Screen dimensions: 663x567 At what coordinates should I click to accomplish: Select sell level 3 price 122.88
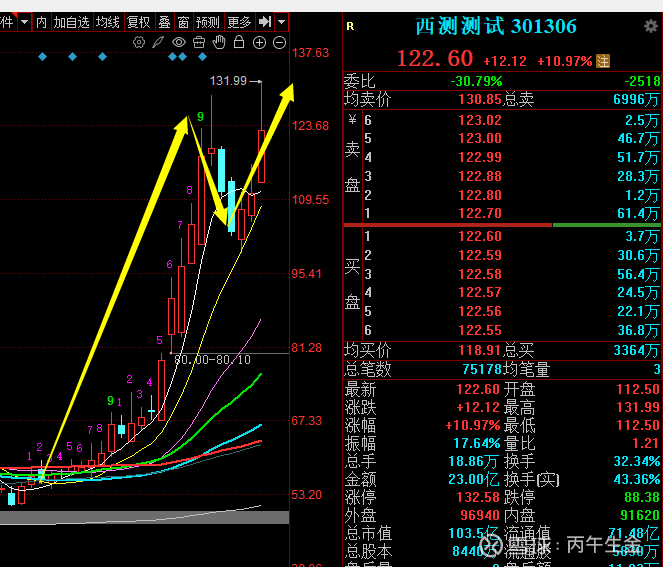[x=480, y=176]
